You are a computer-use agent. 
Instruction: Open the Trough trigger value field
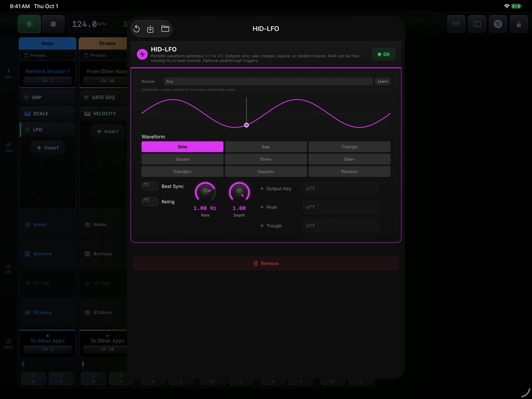[340, 226]
